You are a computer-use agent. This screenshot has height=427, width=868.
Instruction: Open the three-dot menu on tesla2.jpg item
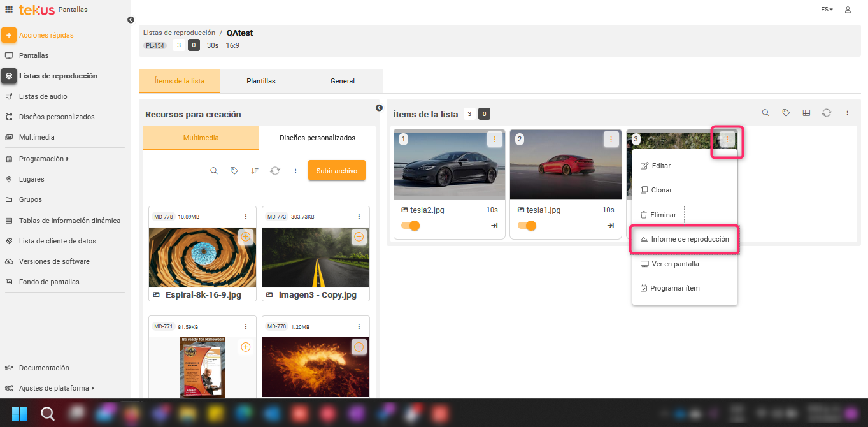pos(495,139)
